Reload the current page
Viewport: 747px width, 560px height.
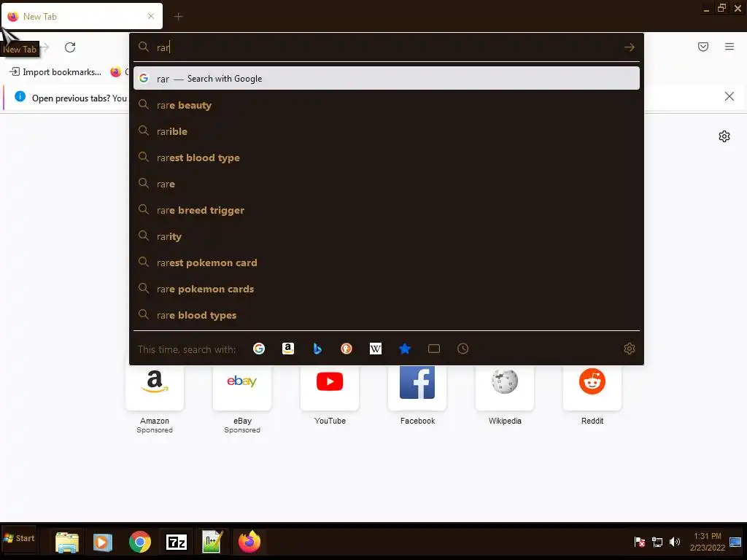coord(70,47)
